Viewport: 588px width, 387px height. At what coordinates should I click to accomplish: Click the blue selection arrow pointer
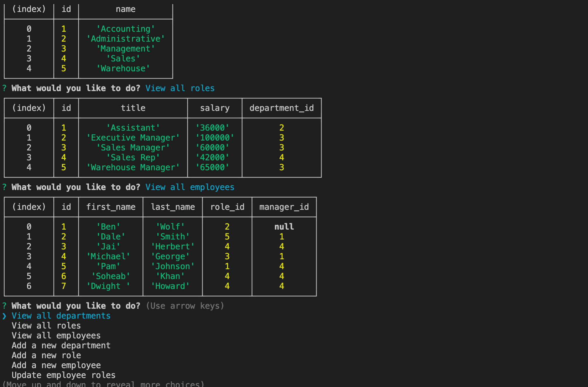4,316
